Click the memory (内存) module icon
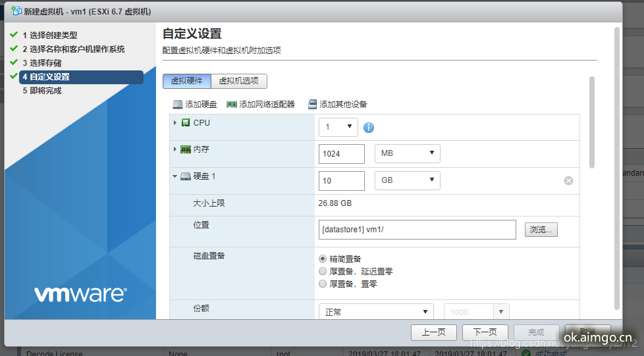 point(186,150)
